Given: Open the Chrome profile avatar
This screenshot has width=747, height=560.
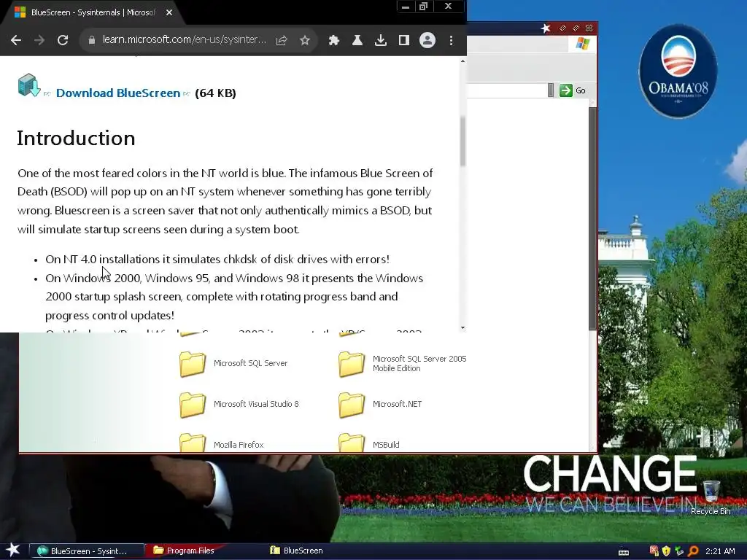Looking at the screenshot, I should pyautogui.click(x=427, y=40).
